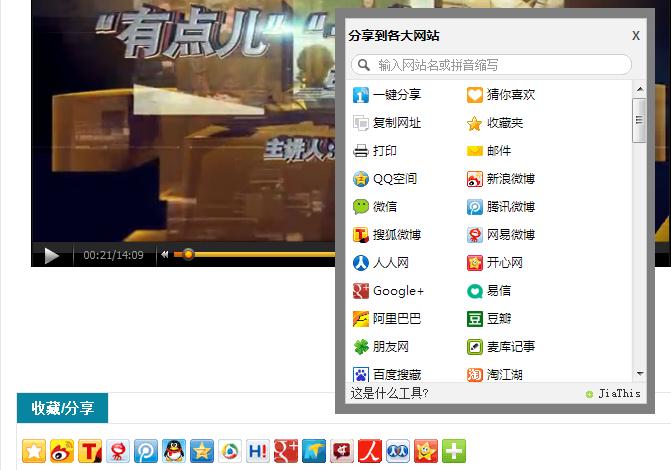Open 这是什么工具? help link
The width and height of the screenshot is (671, 470).
pos(390,393)
